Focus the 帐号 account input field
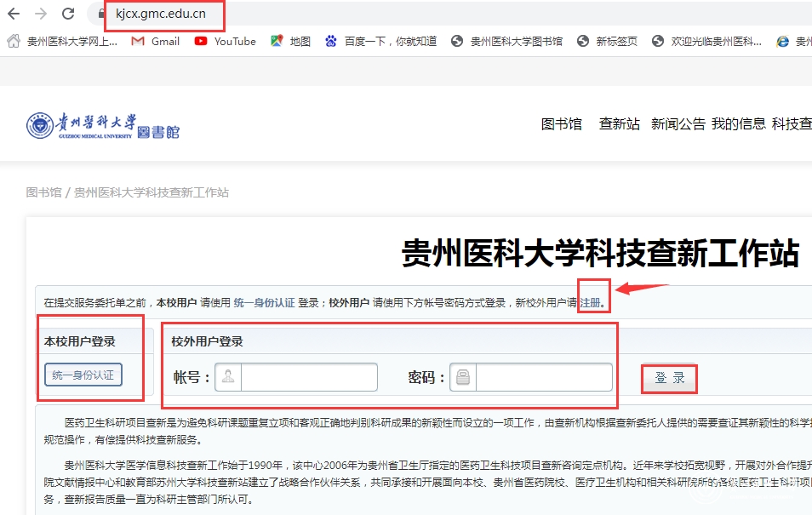812x515 pixels. 308,377
